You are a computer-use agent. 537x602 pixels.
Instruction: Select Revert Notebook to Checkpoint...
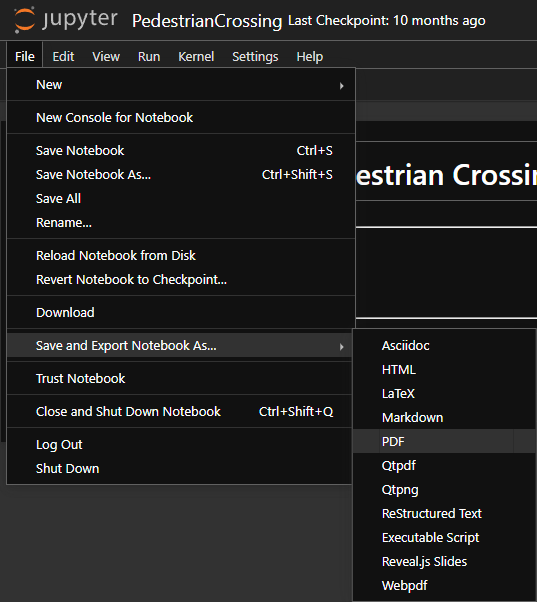(181, 280)
